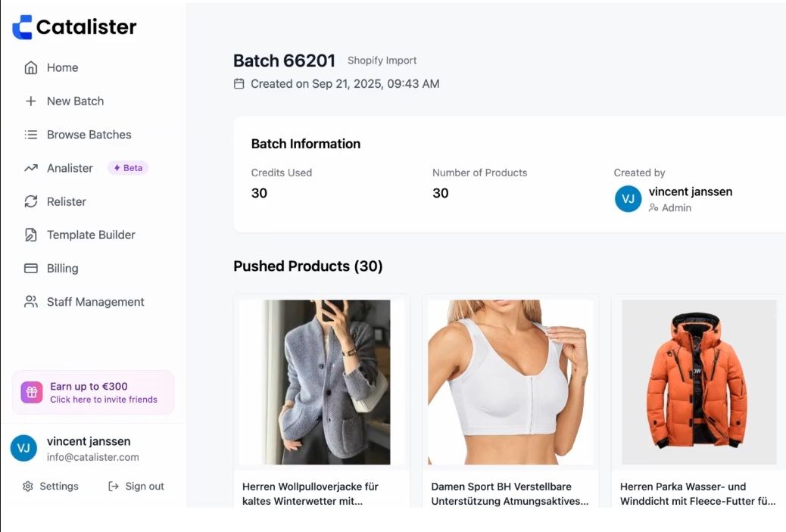
Task: Select the Damen Sport BH product title
Action: pyautogui.click(x=510, y=493)
